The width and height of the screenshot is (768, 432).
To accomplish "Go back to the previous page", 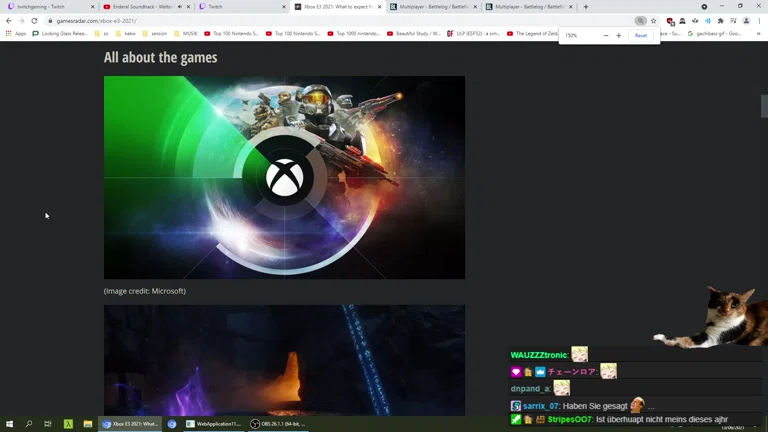I will (x=9, y=21).
